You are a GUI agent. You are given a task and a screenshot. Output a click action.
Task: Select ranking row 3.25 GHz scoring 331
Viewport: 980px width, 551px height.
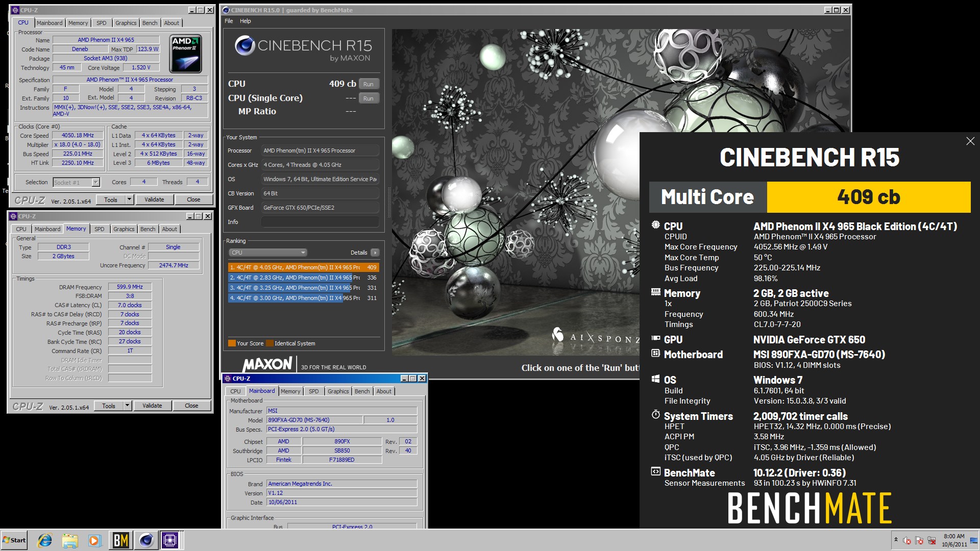coord(303,288)
